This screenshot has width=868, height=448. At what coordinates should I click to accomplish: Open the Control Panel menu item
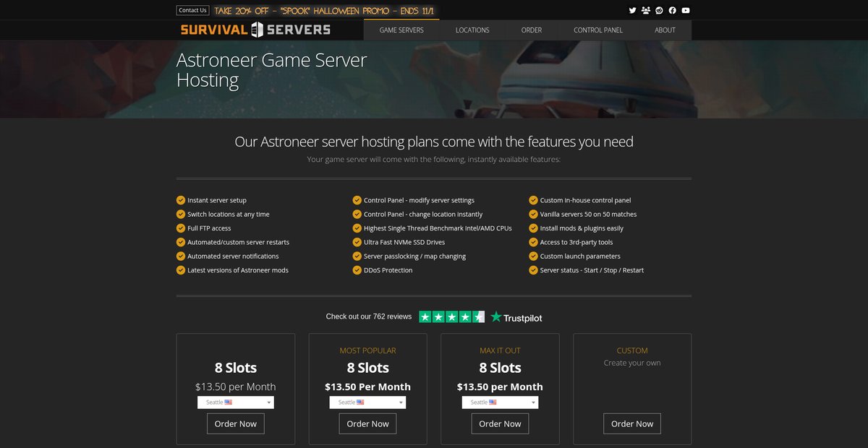coord(598,30)
